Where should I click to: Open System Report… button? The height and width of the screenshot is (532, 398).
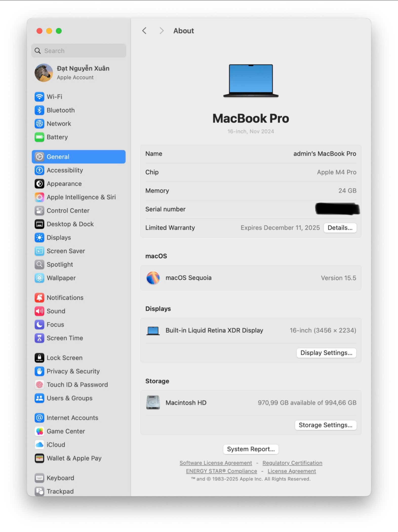coord(251,449)
